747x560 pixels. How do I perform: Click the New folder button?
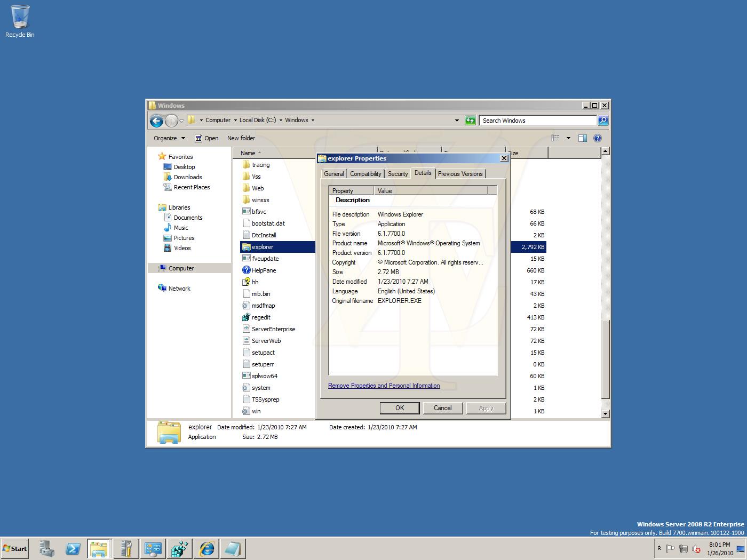[241, 138]
